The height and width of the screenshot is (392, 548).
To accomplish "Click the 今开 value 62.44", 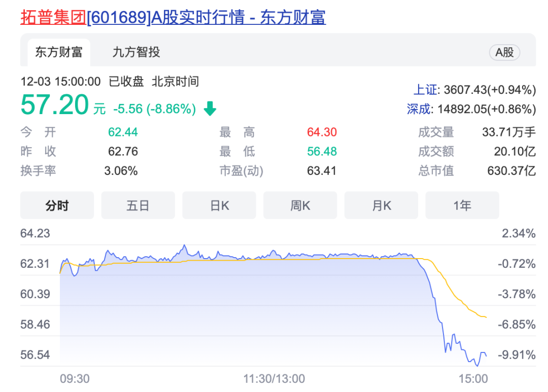I will 123,132.
